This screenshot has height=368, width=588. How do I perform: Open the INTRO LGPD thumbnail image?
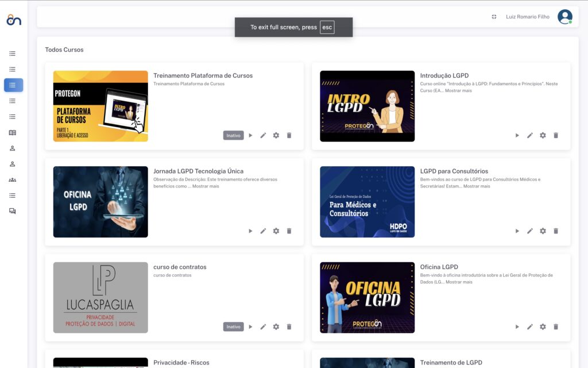(x=367, y=106)
